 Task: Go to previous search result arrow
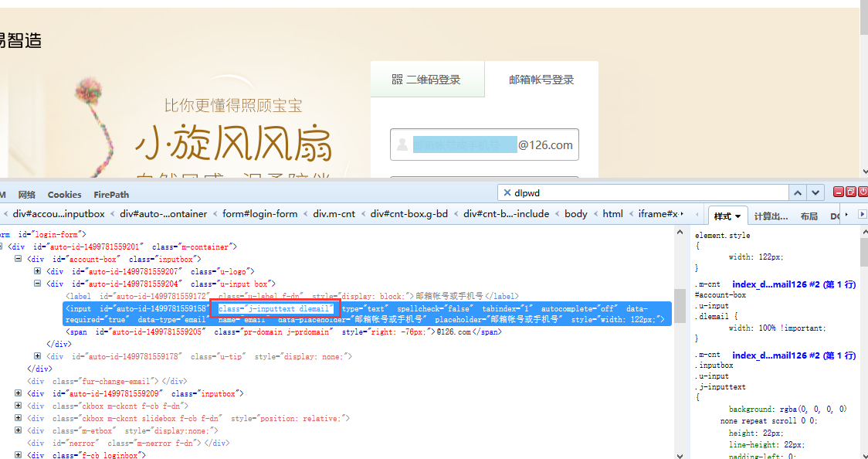pos(797,192)
